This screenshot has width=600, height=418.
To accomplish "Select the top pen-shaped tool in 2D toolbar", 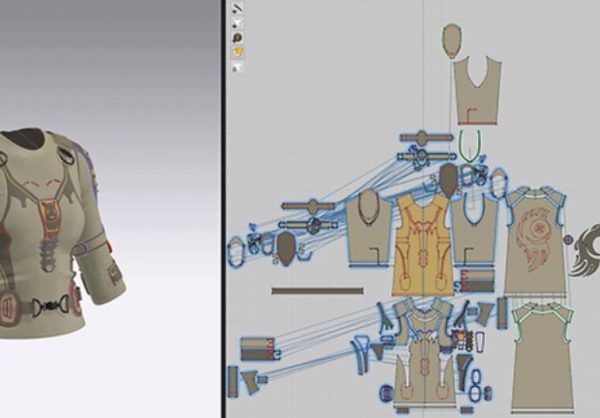I will click(239, 8).
